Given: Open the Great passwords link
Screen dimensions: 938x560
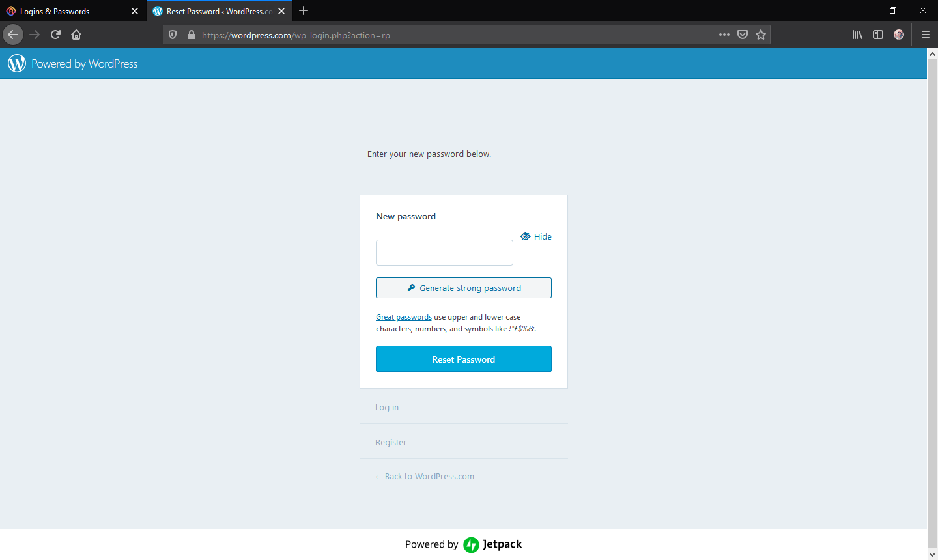Looking at the screenshot, I should coord(404,317).
